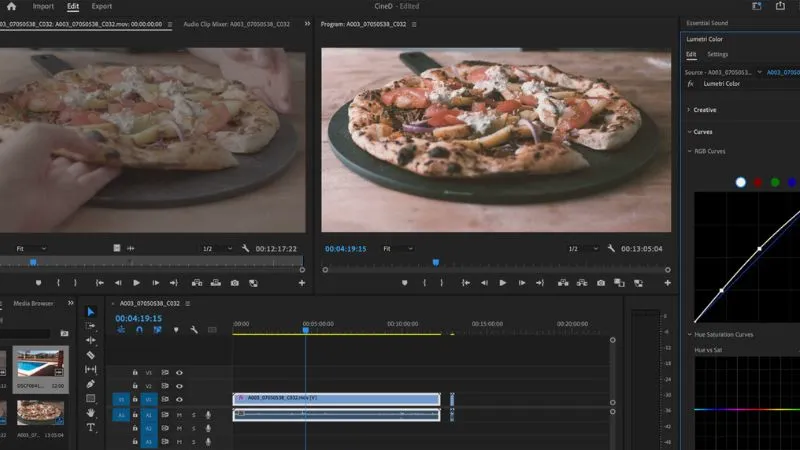Open timeline display settings wrench

tap(194, 330)
